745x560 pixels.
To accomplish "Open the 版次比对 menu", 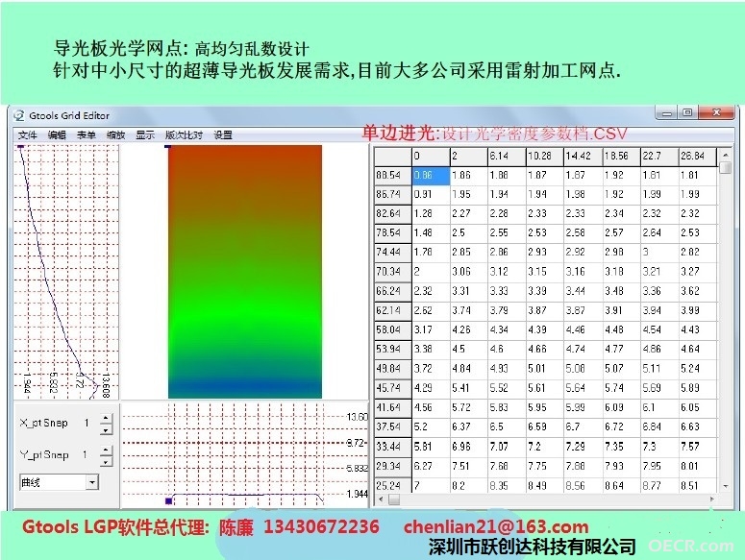I will point(184,135).
